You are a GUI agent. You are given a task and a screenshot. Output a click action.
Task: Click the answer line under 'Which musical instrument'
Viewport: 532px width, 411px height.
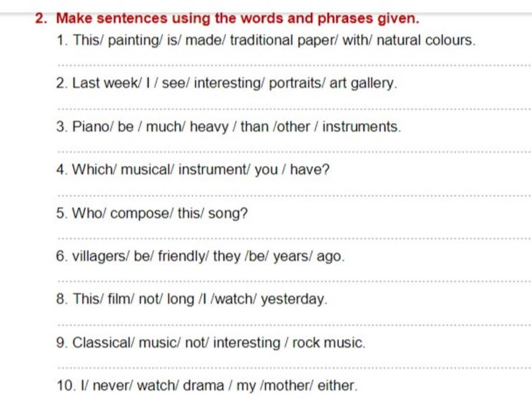[x=295, y=195]
